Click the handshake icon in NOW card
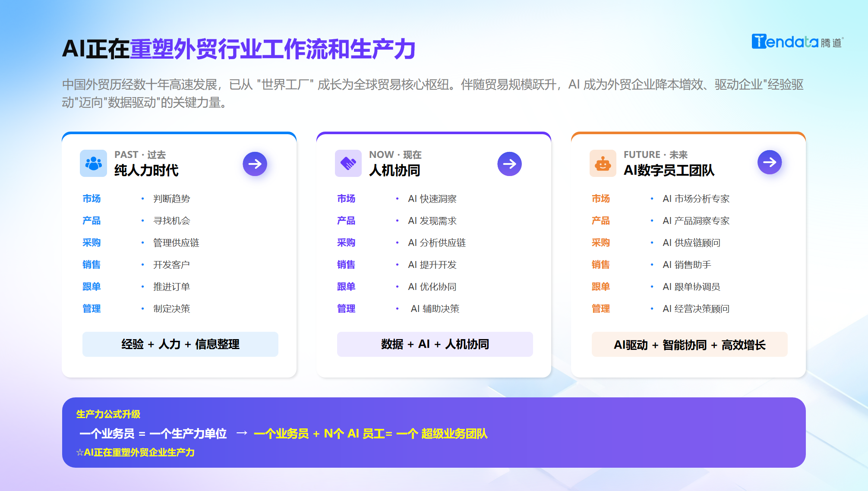This screenshot has height=491, width=868. (348, 163)
